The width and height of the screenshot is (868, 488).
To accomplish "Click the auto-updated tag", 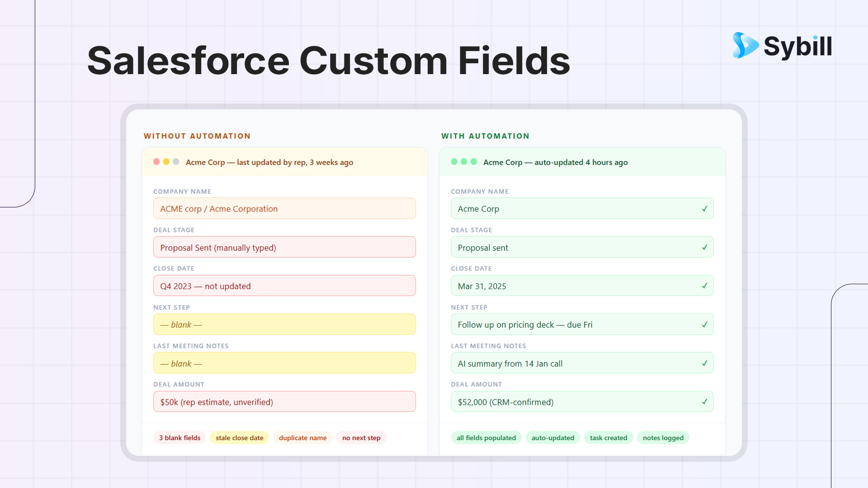I will pos(553,438).
